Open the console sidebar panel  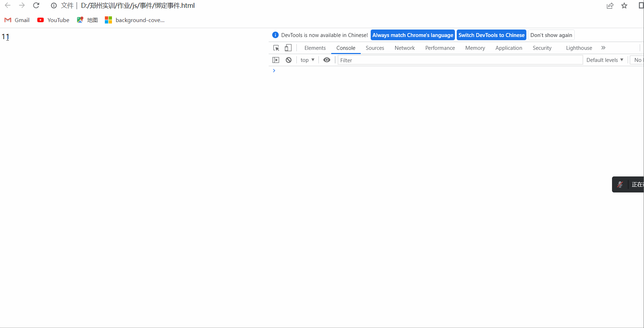point(276,60)
